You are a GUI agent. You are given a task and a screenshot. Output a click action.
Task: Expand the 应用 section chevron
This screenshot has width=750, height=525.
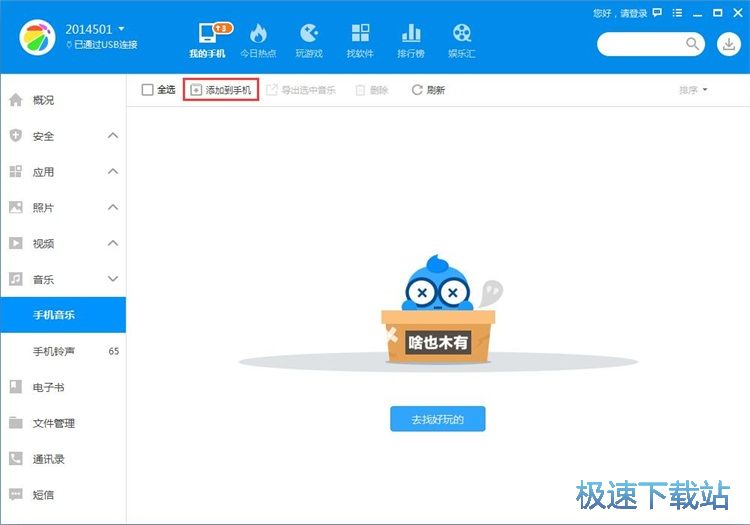[x=113, y=171]
